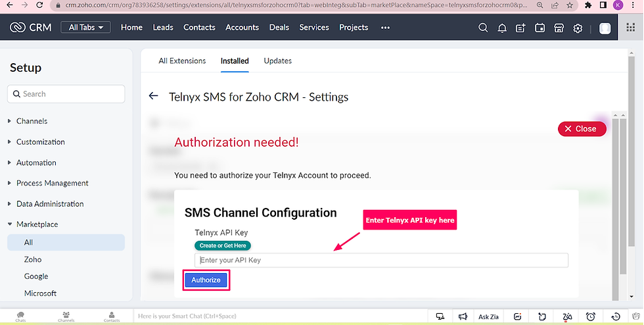The image size is (644, 325).
Task: Go to Home module
Action: [131, 27]
